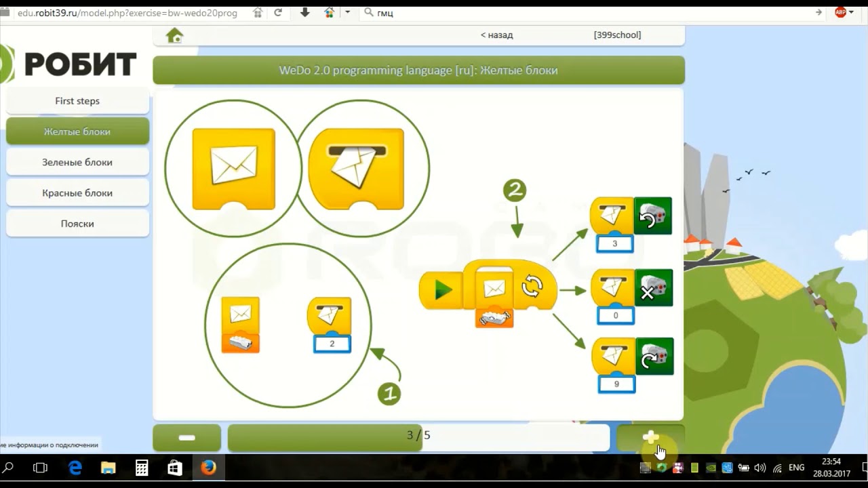The height and width of the screenshot is (488, 868).
Task: Click the mailbox block with value 0
Action: 612,287
